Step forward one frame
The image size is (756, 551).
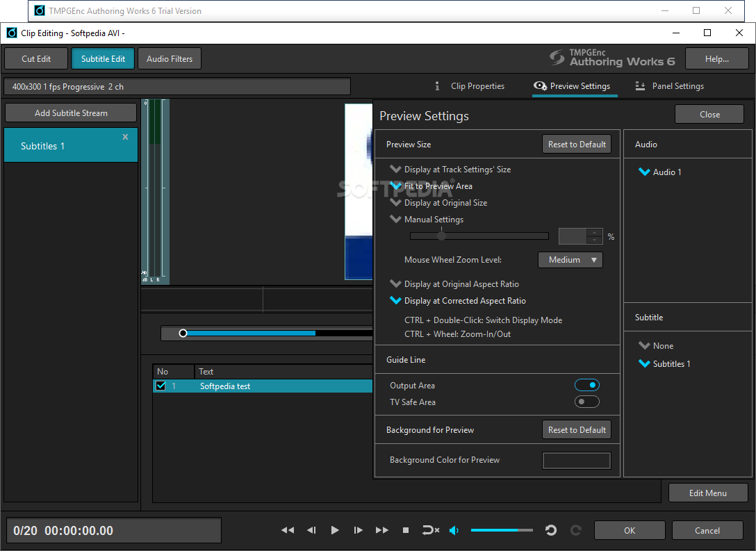(x=358, y=530)
